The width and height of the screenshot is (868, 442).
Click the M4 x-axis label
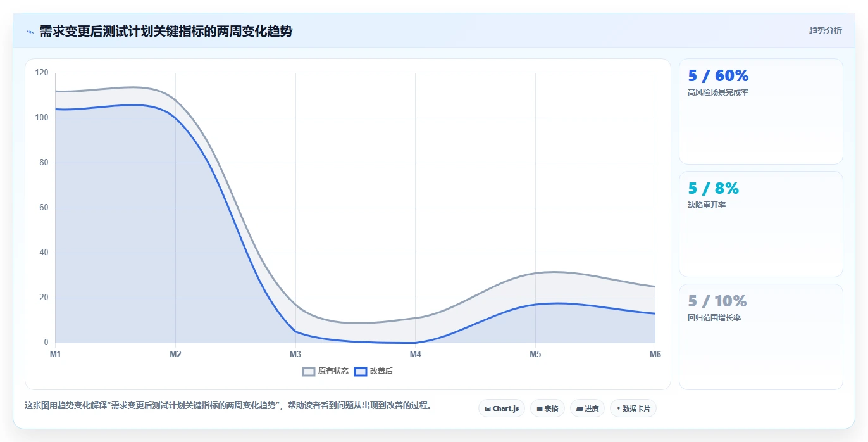click(x=415, y=354)
